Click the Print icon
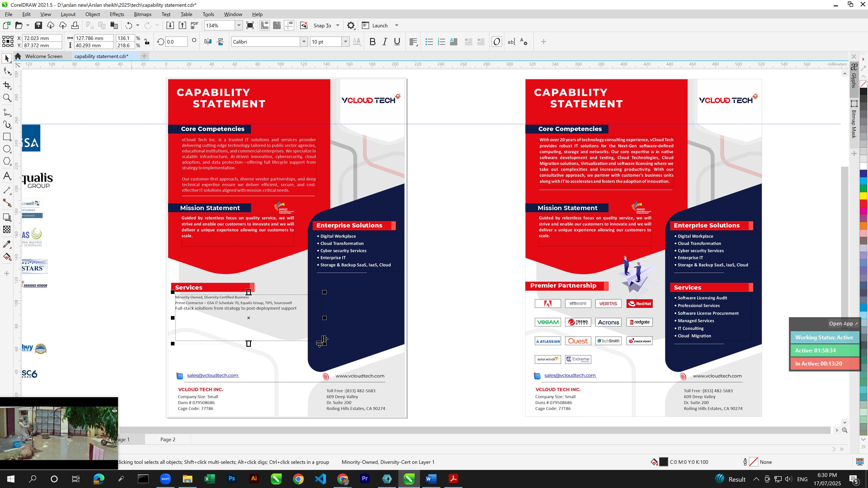The width and height of the screenshot is (868, 488). click(x=75, y=25)
